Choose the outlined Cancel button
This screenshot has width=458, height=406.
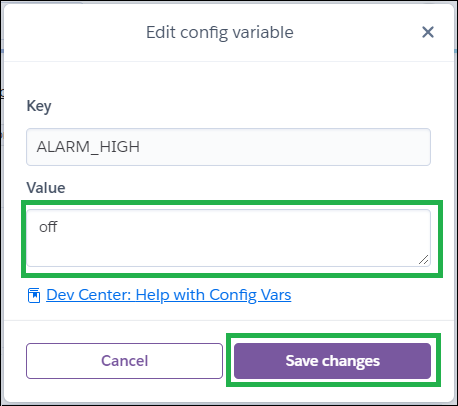[x=124, y=361]
